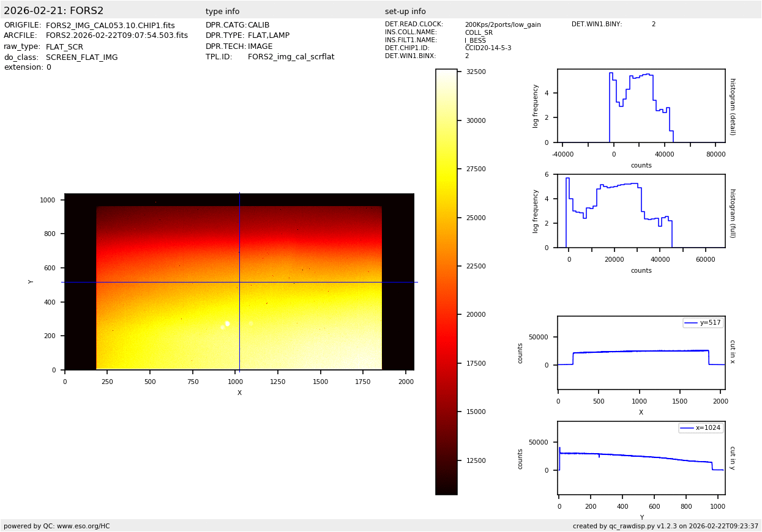
Task: Click the crosshair intersection on the flat image
Action: click(239, 282)
